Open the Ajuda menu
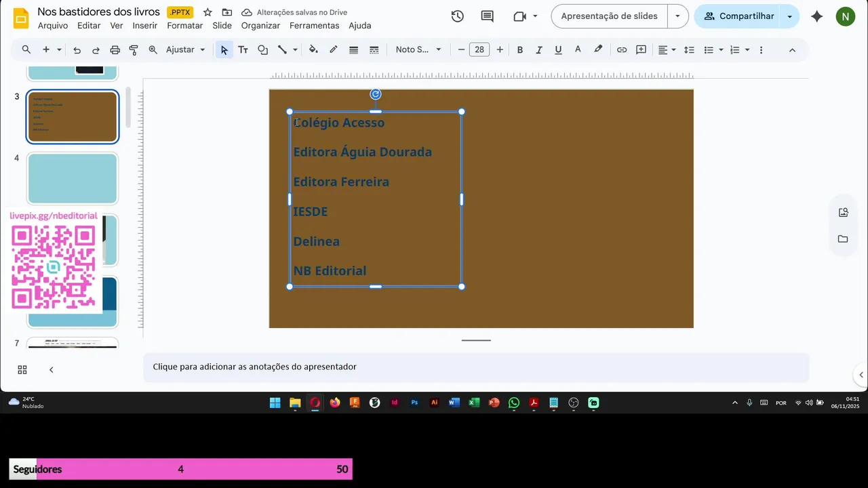This screenshot has width=868, height=488. [360, 26]
